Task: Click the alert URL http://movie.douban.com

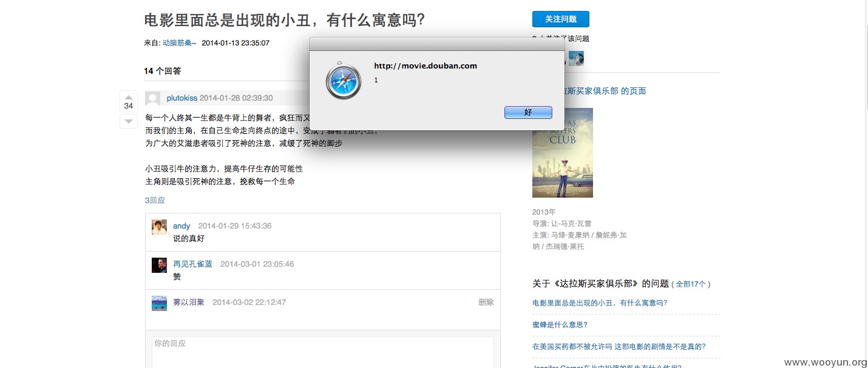Action: click(x=426, y=65)
